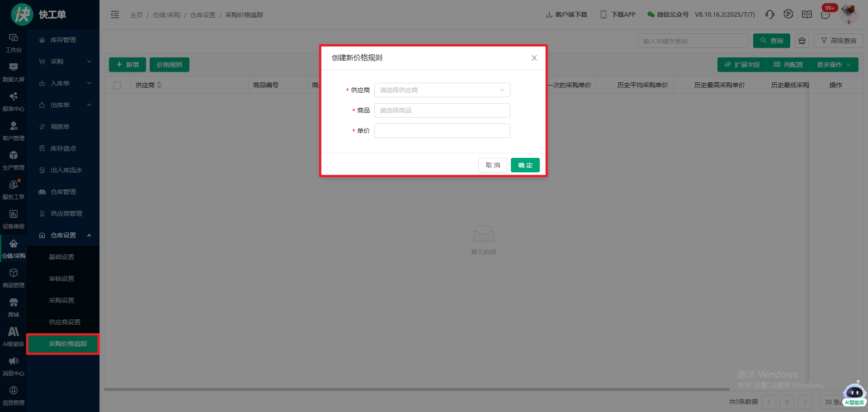Screen dimensions: 868x412
Task: Sort by the 供应商 column arrows
Action: coord(159,85)
